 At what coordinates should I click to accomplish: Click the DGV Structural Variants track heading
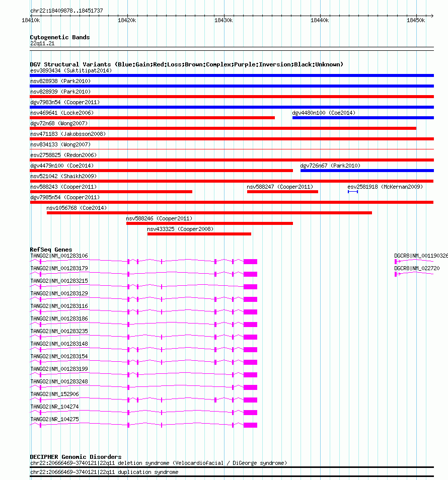(186, 64)
